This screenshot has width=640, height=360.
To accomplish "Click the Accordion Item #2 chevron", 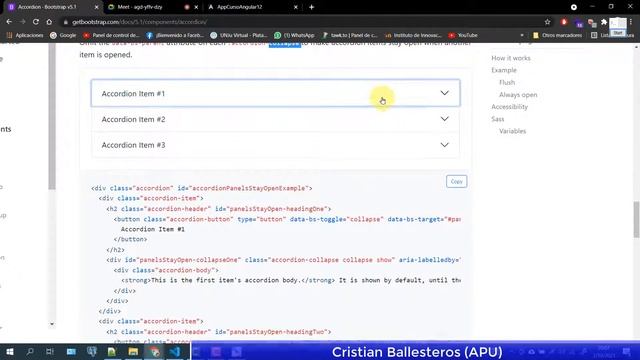I will pos(444,119).
